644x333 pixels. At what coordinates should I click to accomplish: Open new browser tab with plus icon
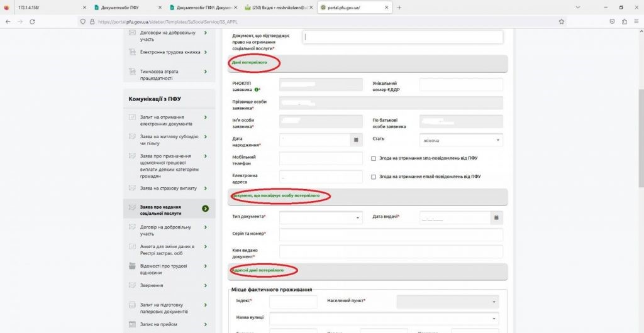pos(399,8)
